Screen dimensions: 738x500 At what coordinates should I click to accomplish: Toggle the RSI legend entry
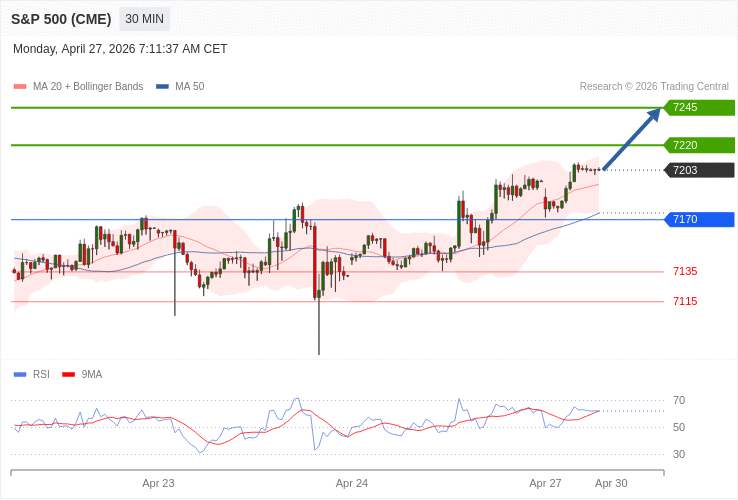click(x=41, y=375)
